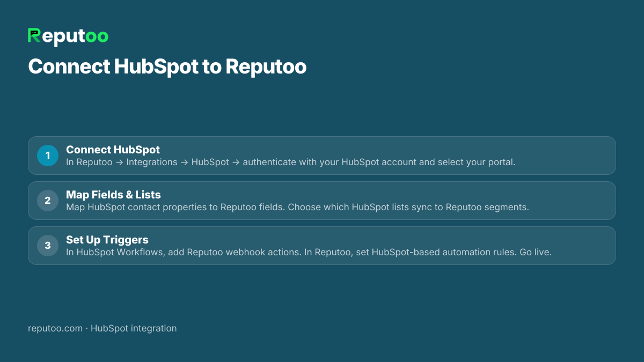
Task: Click the description starting "In HubSpot Workflows"
Action: click(x=309, y=252)
